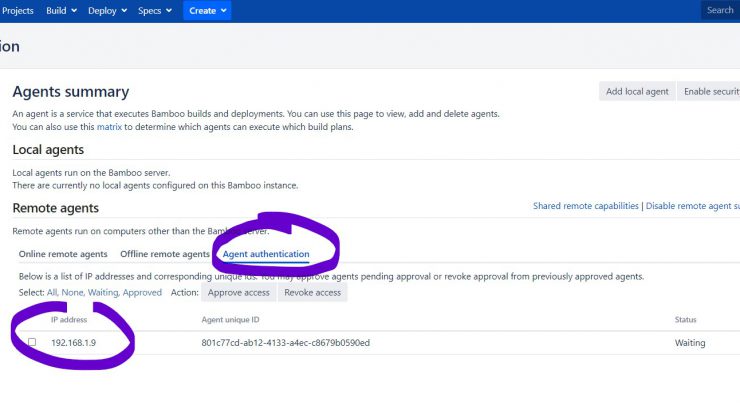Click the Approve access button
This screenshot has height=414, width=740.
click(x=239, y=292)
